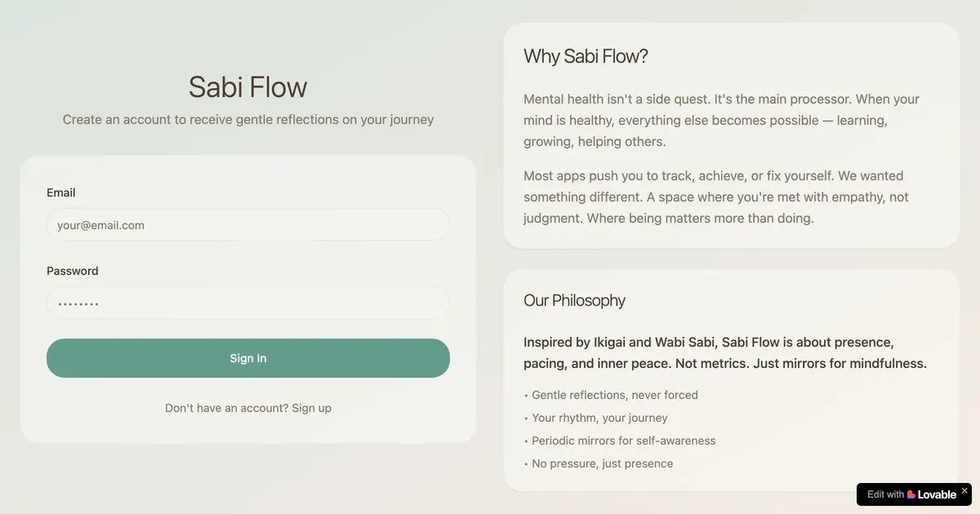Click the Email field label

[x=60, y=193]
